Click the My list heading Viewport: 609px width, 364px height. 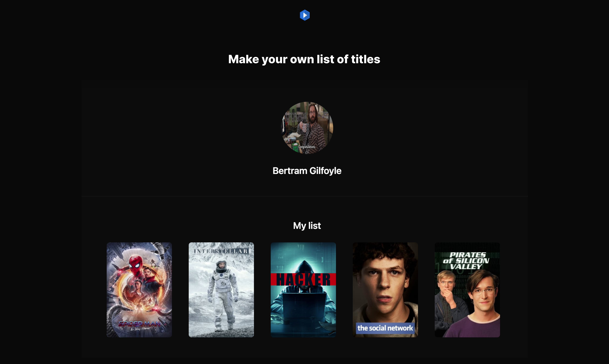pos(307,225)
